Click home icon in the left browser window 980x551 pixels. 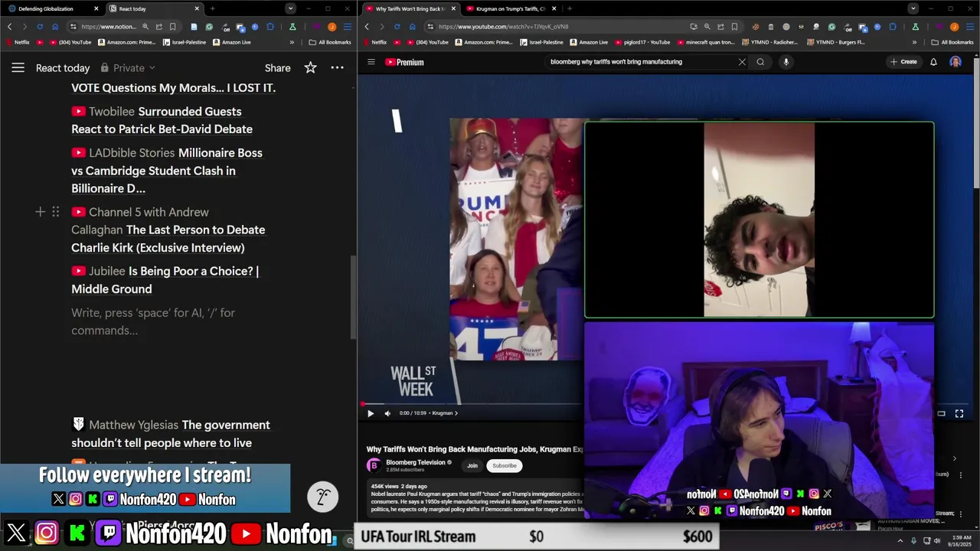click(x=55, y=27)
